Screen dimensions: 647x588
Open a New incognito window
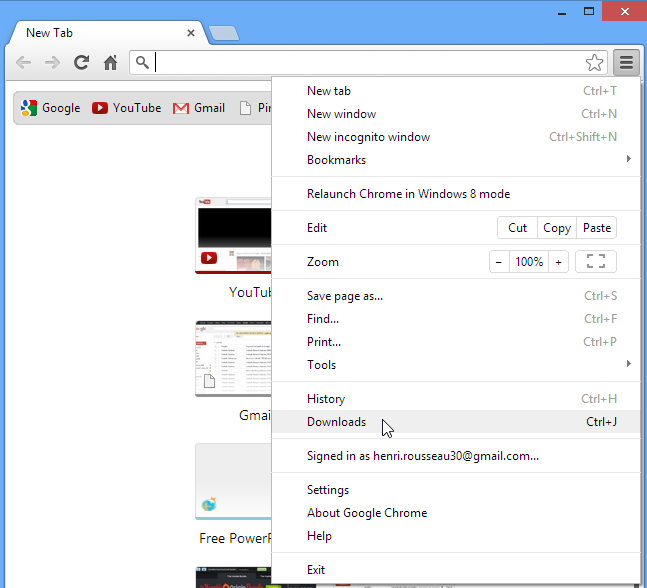(456, 137)
